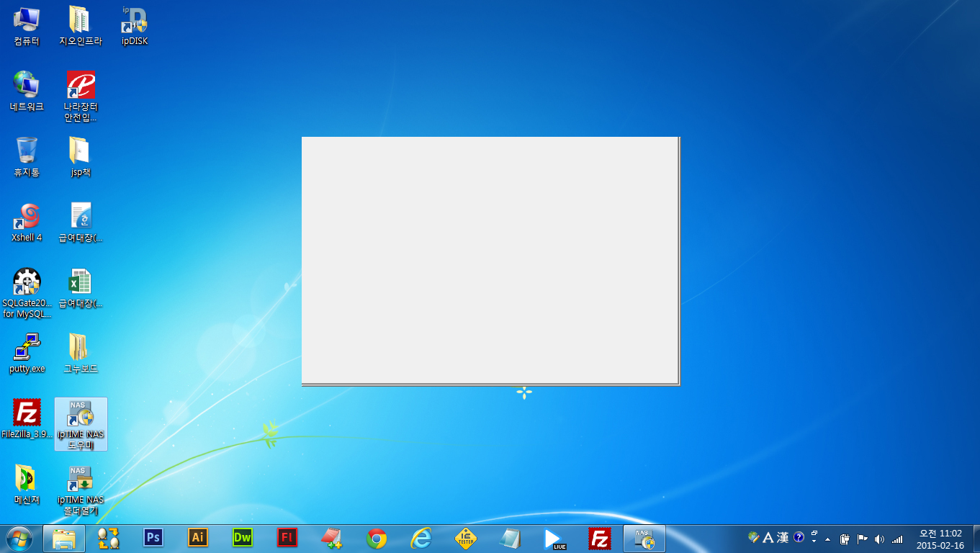Open the taskbar clock and date
Viewport: 980px width, 553px height.
(x=940, y=539)
